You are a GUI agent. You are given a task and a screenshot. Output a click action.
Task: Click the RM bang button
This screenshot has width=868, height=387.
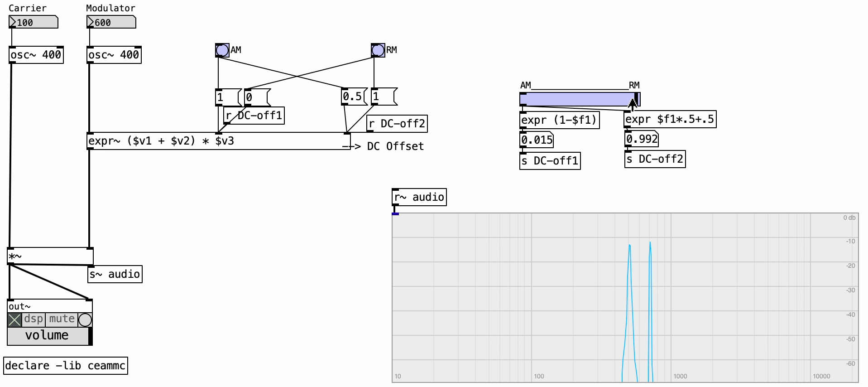[x=378, y=50]
